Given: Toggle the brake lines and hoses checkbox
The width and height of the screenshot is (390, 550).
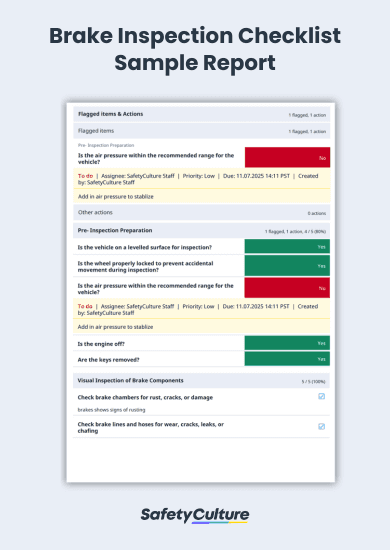Looking at the screenshot, I should pos(321,427).
